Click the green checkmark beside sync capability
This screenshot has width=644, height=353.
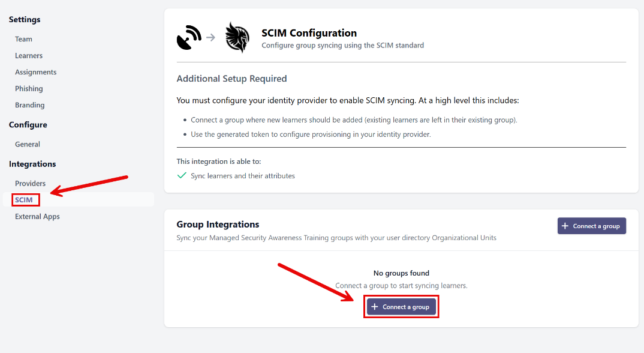click(181, 175)
